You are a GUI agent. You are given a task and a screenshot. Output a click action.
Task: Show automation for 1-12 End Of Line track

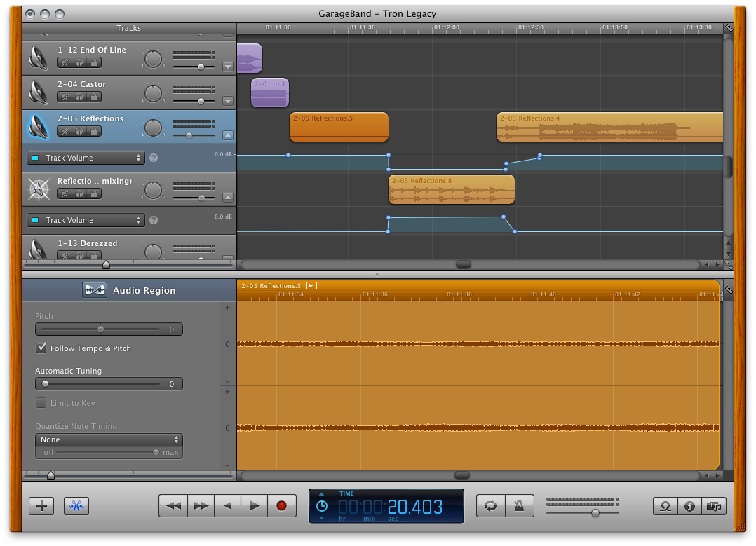click(x=228, y=67)
